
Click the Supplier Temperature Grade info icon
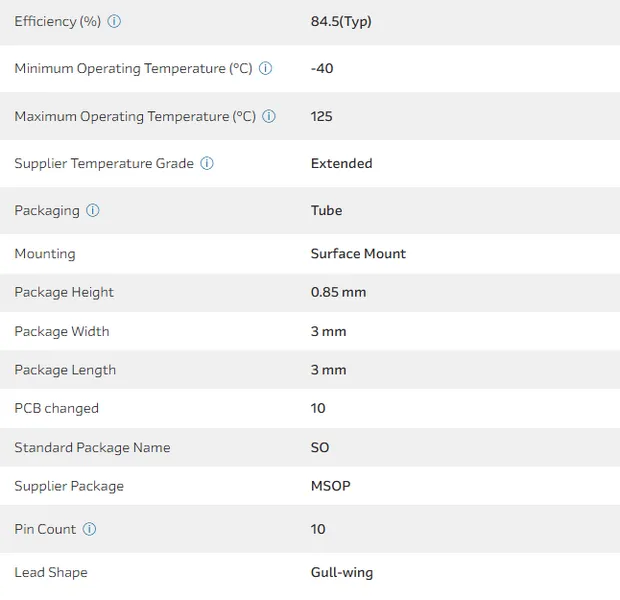[x=207, y=163]
